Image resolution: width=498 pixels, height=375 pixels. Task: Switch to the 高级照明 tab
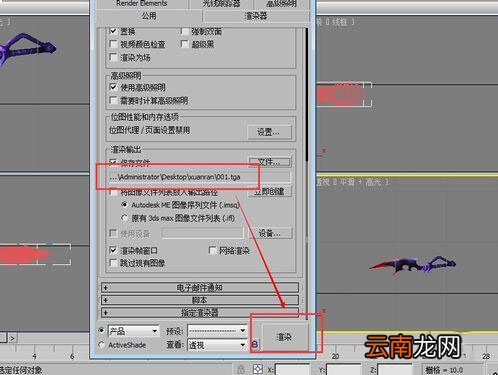283,4
